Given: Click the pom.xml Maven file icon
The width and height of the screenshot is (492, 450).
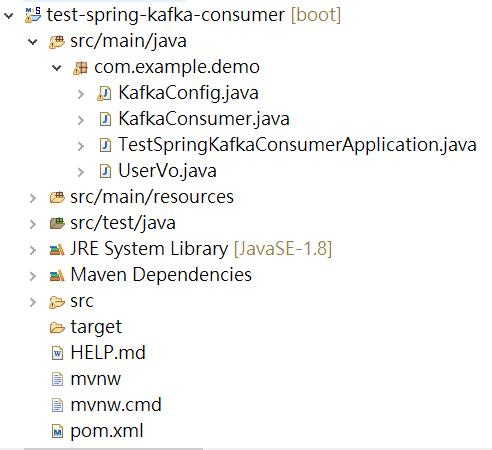Looking at the screenshot, I should tap(57, 432).
